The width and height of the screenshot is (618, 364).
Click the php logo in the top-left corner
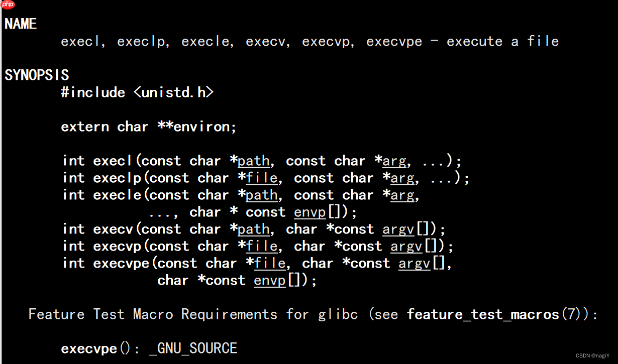tap(8, 5)
